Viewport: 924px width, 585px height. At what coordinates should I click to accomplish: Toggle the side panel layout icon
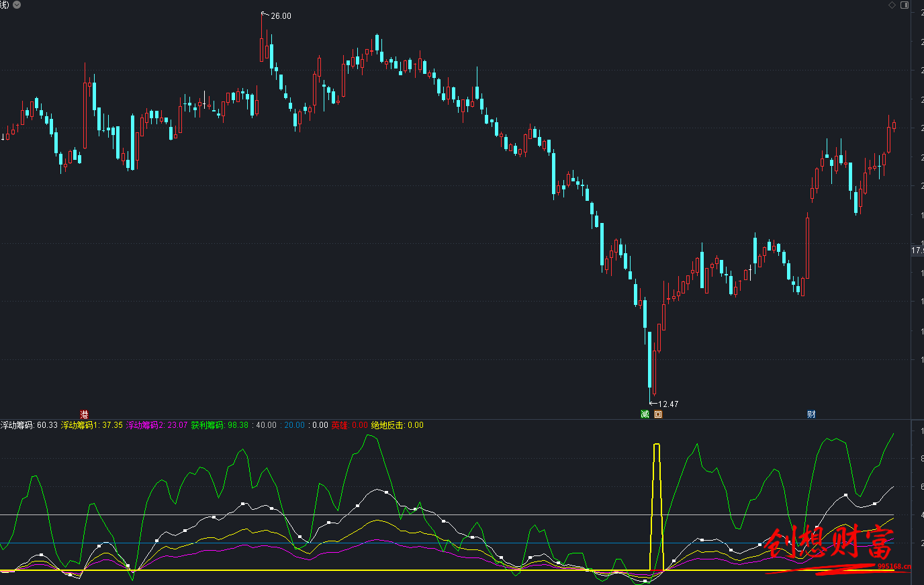(904, 5)
